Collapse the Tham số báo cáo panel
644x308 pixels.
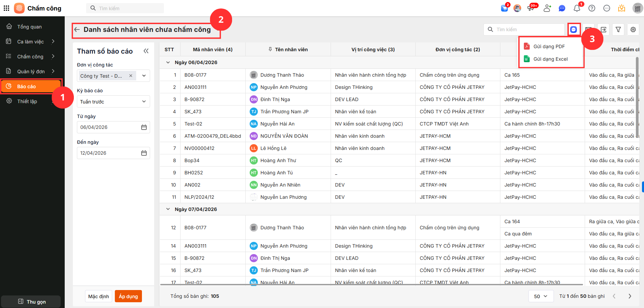point(146,51)
